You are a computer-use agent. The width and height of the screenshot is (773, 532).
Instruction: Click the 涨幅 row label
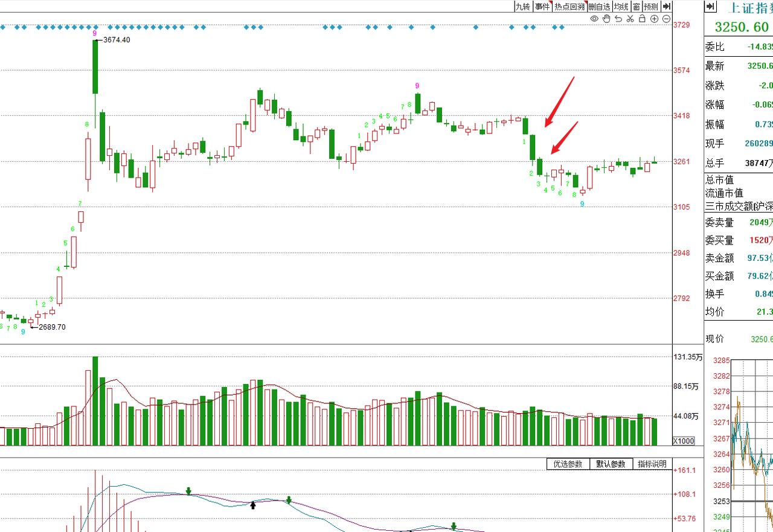(715, 105)
